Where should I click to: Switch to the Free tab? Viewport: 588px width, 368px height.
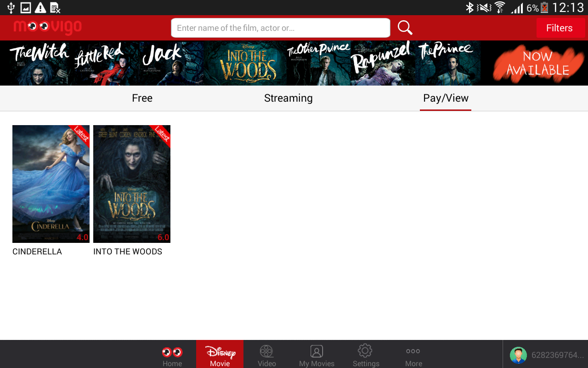[142, 98]
